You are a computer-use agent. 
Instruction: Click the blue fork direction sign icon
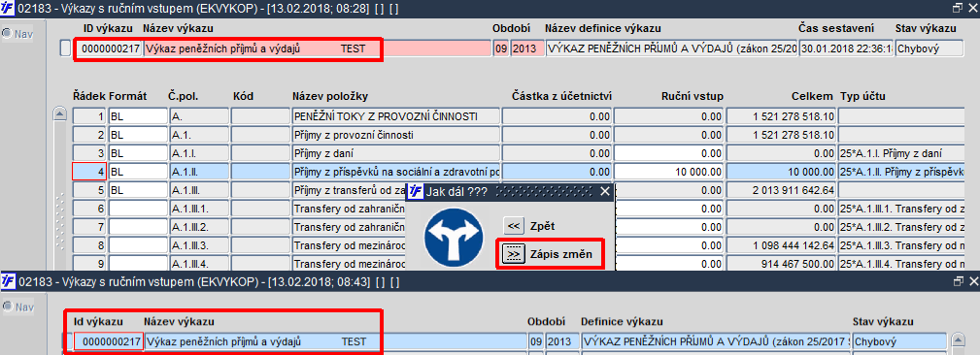point(454,239)
